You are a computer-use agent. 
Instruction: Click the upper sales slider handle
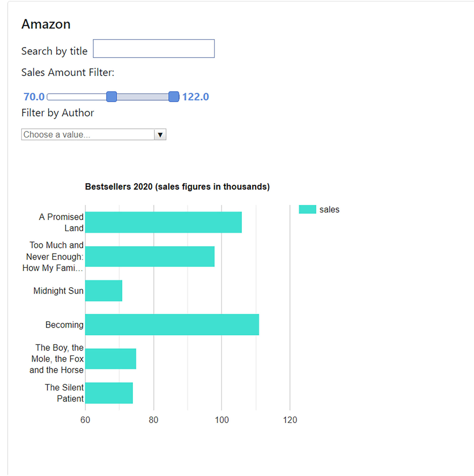174,97
